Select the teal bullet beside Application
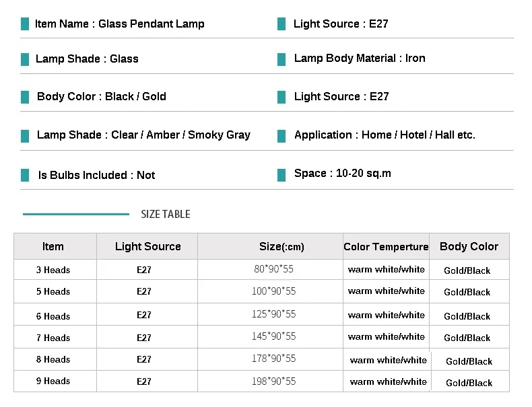The width and height of the screenshot is (532, 407). [x=281, y=137]
